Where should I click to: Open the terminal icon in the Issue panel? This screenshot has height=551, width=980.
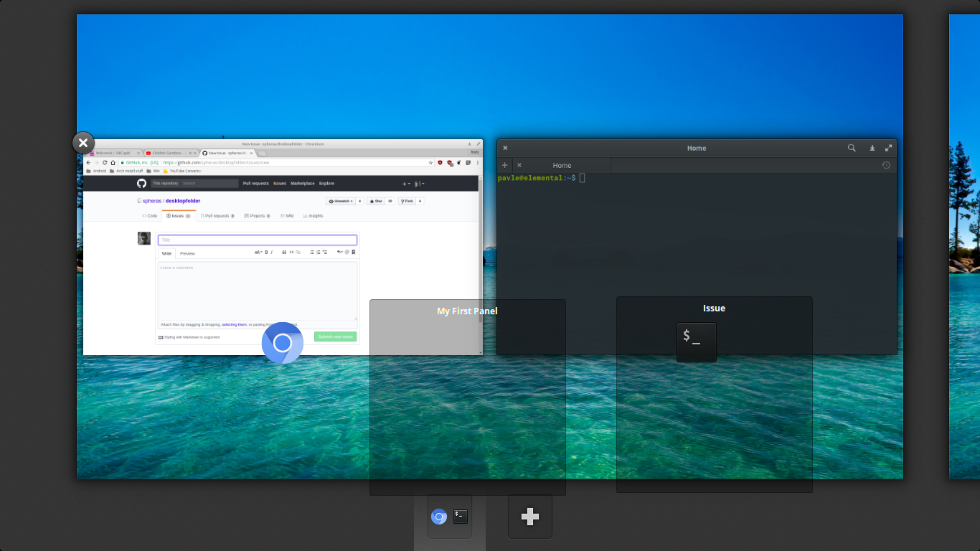click(696, 342)
